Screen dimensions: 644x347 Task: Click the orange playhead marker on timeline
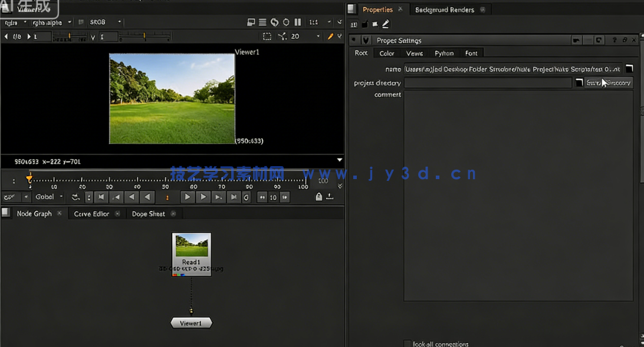click(29, 178)
